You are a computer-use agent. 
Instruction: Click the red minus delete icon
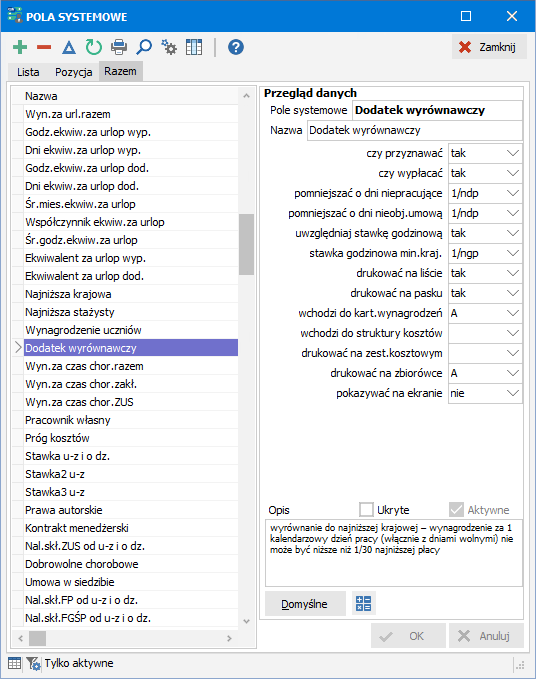click(44, 47)
